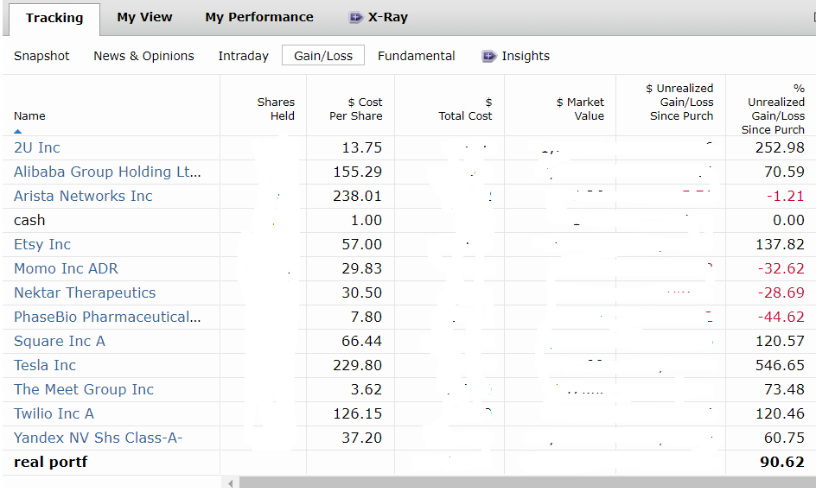817x488 pixels.
Task: Click Meet Group cost per share 3.62
Action: (x=366, y=390)
